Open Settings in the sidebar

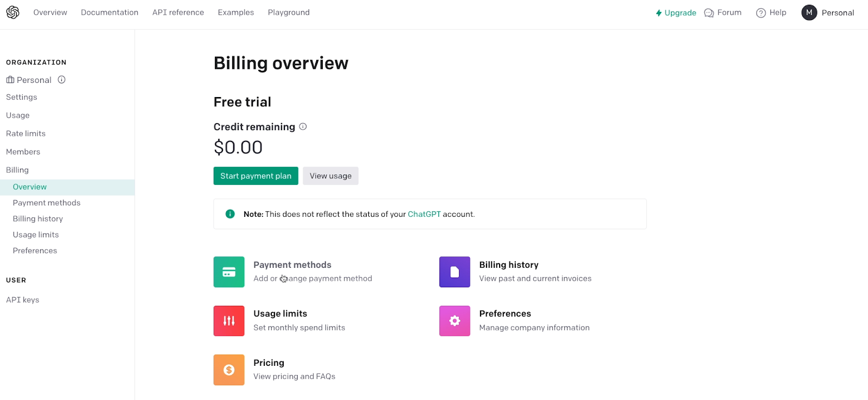22,97
